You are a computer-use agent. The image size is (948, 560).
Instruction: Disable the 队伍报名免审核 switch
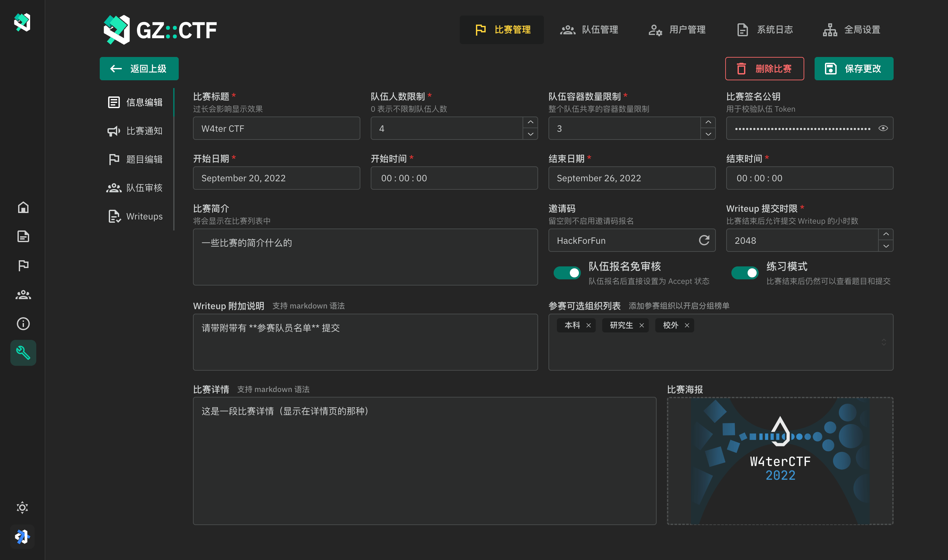click(x=567, y=273)
